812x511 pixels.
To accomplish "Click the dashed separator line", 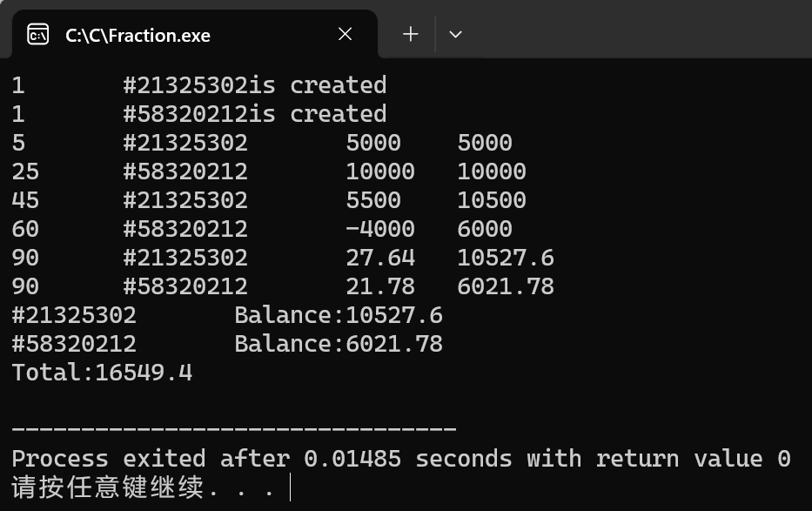I will [x=234, y=429].
